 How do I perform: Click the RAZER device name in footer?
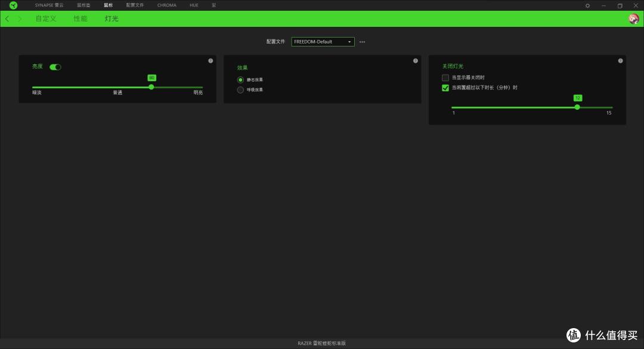pos(321,343)
